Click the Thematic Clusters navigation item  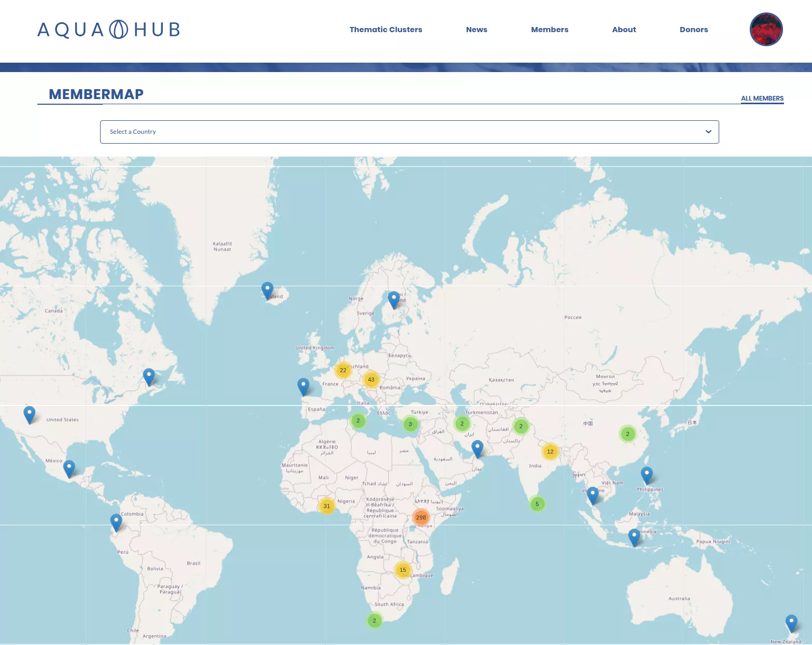point(386,30)
